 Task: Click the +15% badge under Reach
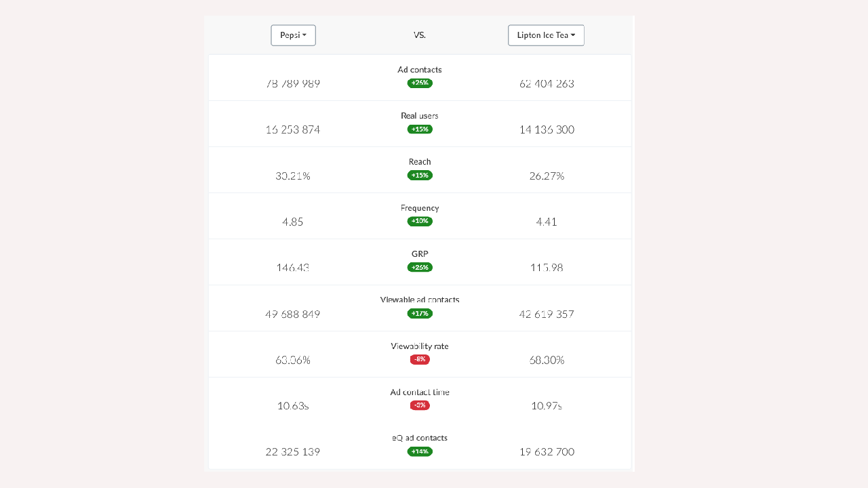pos(420,176)
